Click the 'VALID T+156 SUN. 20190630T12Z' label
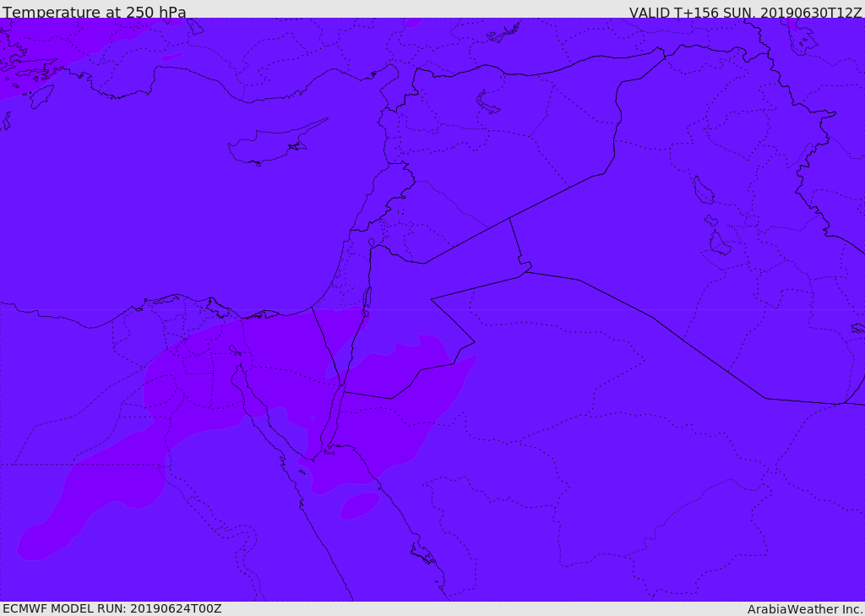Viewport: 865px width, 616px height. click(x=745, y=13)
